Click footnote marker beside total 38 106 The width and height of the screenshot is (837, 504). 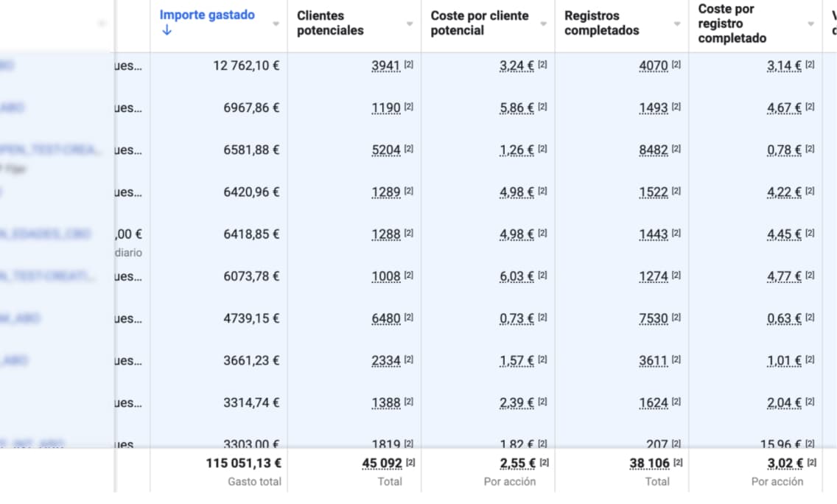pyautogui.click(x=678, y=463)
